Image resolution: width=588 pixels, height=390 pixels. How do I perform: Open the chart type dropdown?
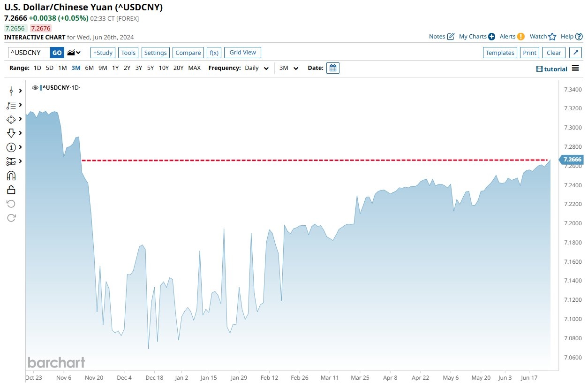click(x=74, y=53)
